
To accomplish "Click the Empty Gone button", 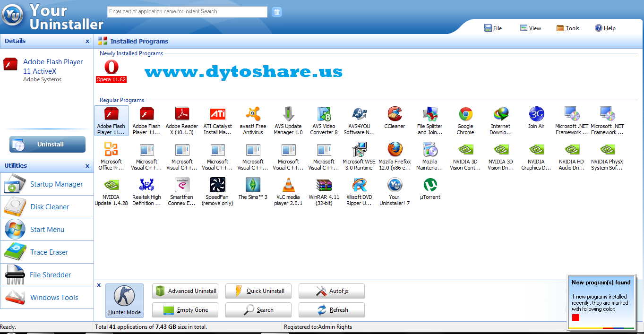I will pyautogui.click(x=185, y=310).
